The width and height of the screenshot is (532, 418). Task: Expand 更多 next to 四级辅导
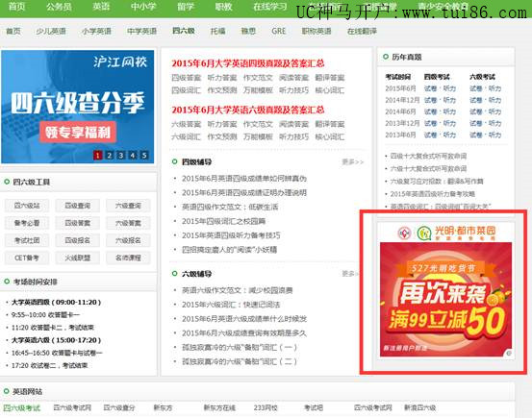pos(352,162)
